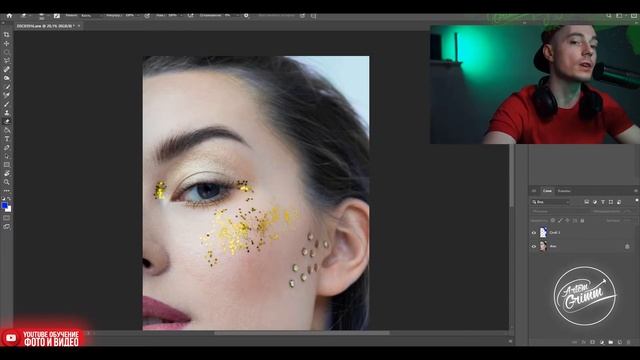The height and width of the screenshot is (360, 640).
Task: Select the Фон layer thumbnail
Action: coord(543,247)
